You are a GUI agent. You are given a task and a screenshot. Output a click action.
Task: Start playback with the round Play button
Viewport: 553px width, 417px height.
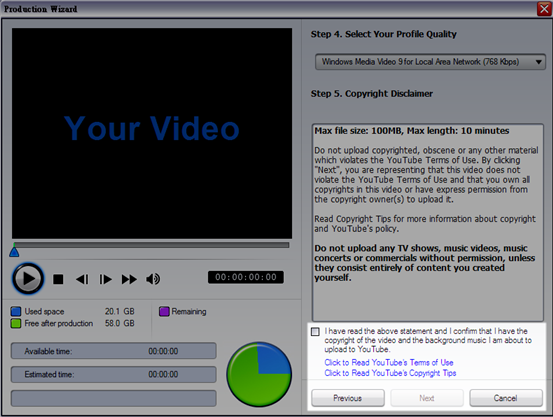pyautogui.click(x=28, y=279)
